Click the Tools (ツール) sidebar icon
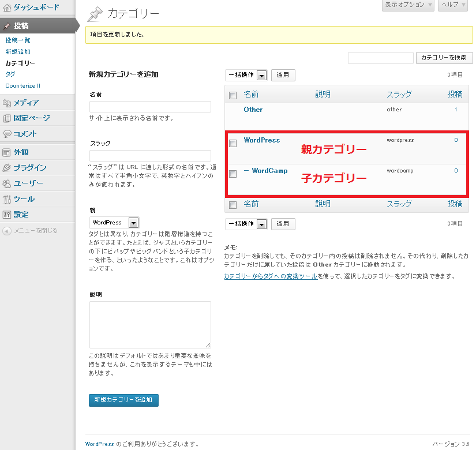Image resolution: width=476 pixels, height=450 pixels. point(7,199)
